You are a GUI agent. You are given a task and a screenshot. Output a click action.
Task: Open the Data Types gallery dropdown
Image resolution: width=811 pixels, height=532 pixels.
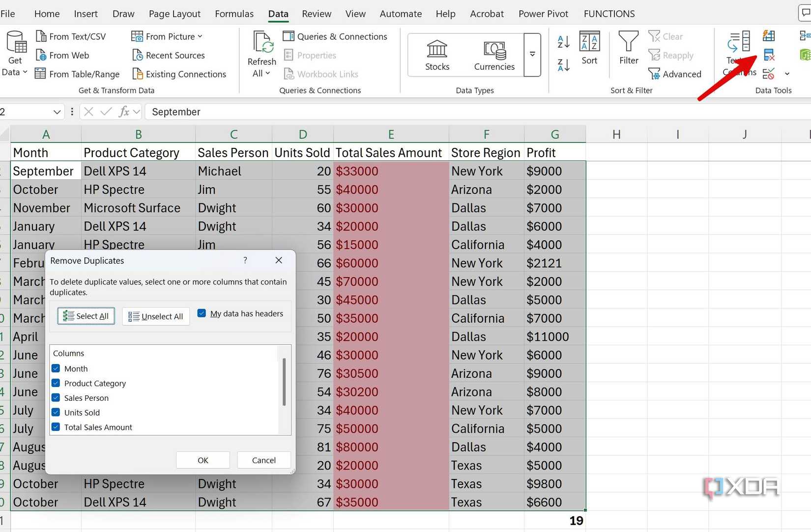pyautogui.click(x=532, y=55)
